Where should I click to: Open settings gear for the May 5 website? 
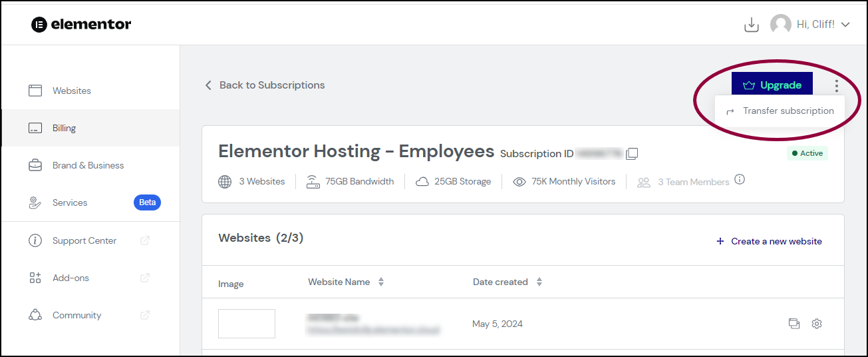(817, 324)
